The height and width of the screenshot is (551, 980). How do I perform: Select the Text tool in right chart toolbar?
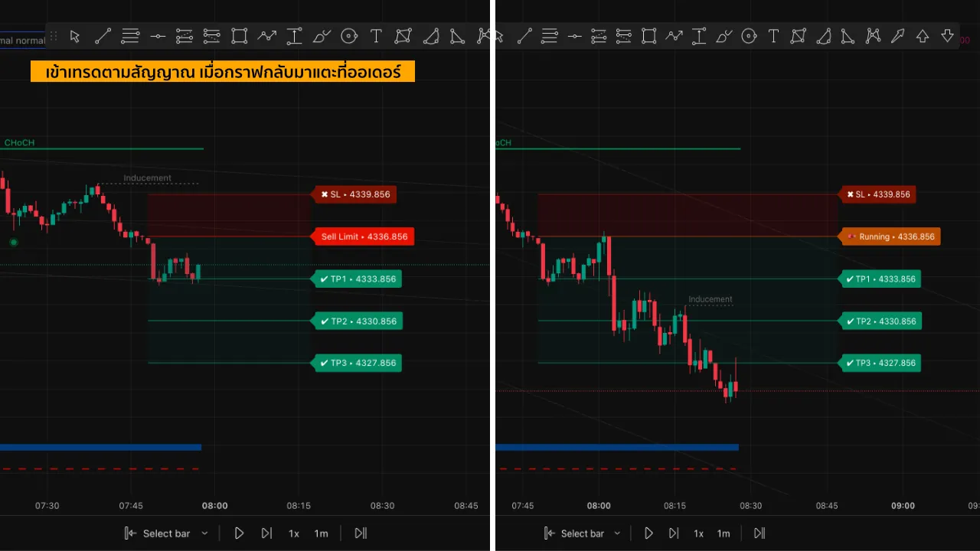pyautogui.click(x=773, y=36)
